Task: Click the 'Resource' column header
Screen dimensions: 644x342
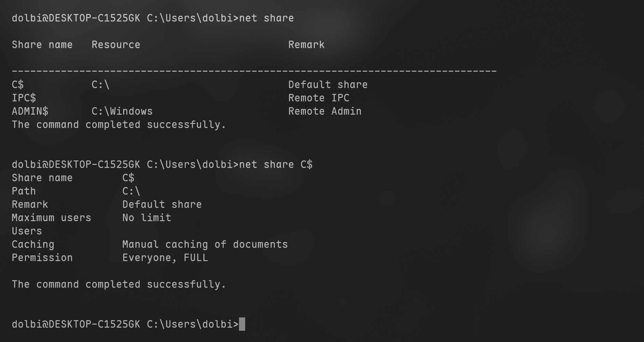Action: tap(116, 45)
